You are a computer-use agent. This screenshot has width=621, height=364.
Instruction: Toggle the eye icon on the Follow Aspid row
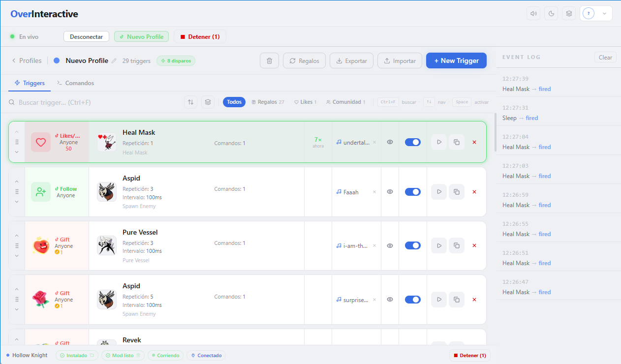click(390, 192)
